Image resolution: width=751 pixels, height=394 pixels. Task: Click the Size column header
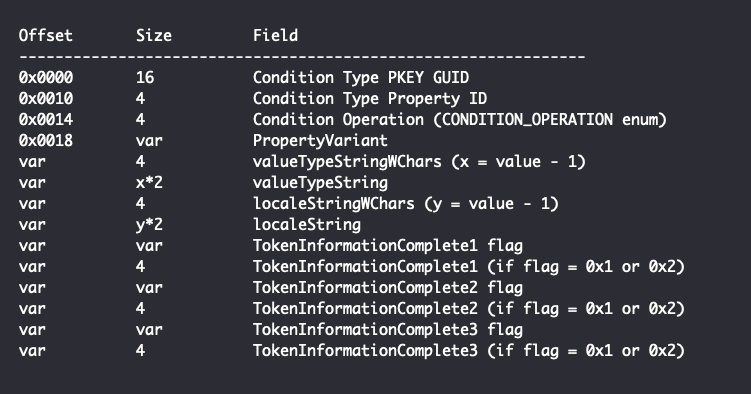point(154,35)
